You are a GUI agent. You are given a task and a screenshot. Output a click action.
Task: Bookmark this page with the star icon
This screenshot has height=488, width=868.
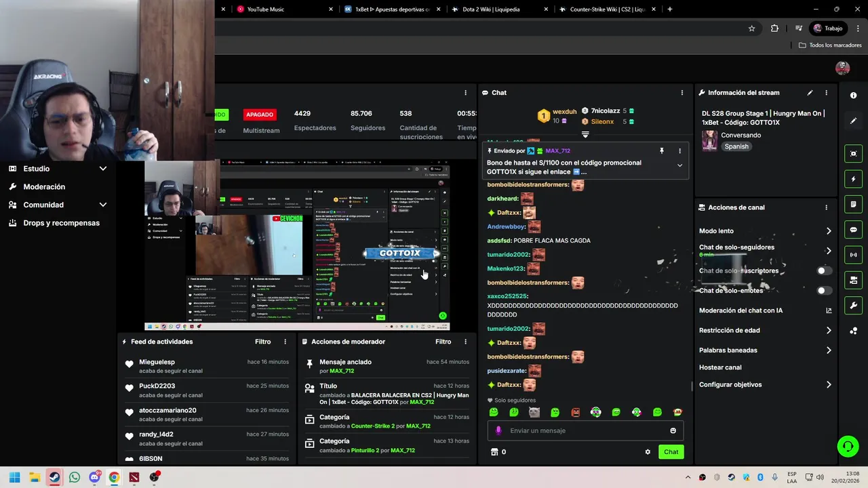point(751,28)
